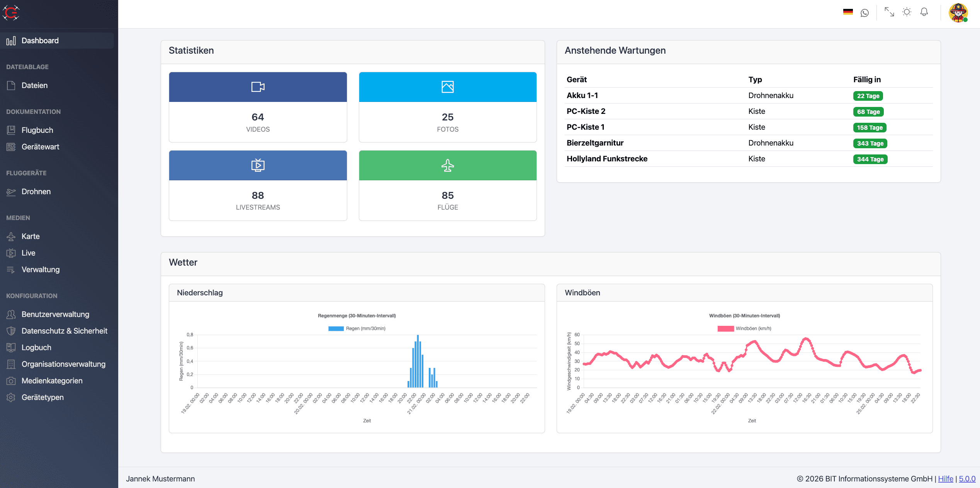Click the Flüge airplane icon tile
This screenshot has height=488, width=980.
click(x=447, y=165)
